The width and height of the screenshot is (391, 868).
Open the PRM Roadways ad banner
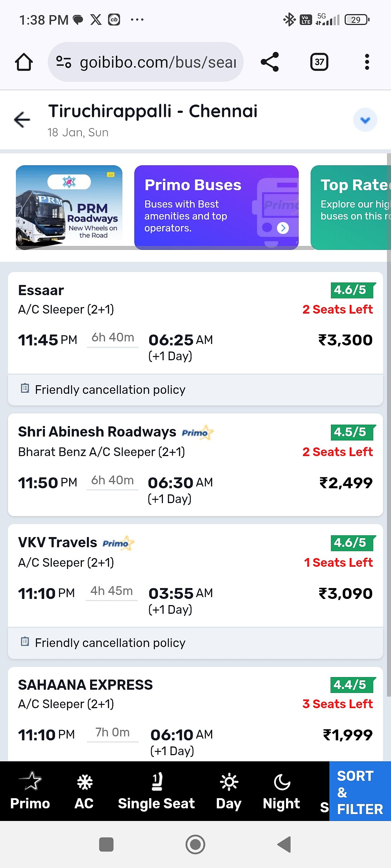coord(69,207)
